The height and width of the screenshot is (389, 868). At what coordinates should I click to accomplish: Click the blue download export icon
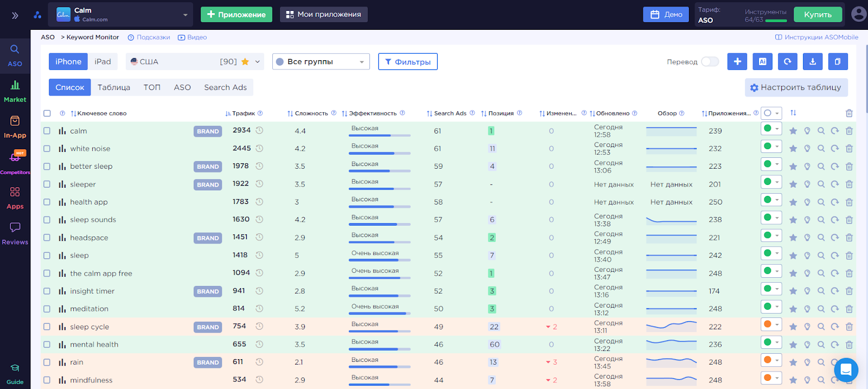[813, 61]
